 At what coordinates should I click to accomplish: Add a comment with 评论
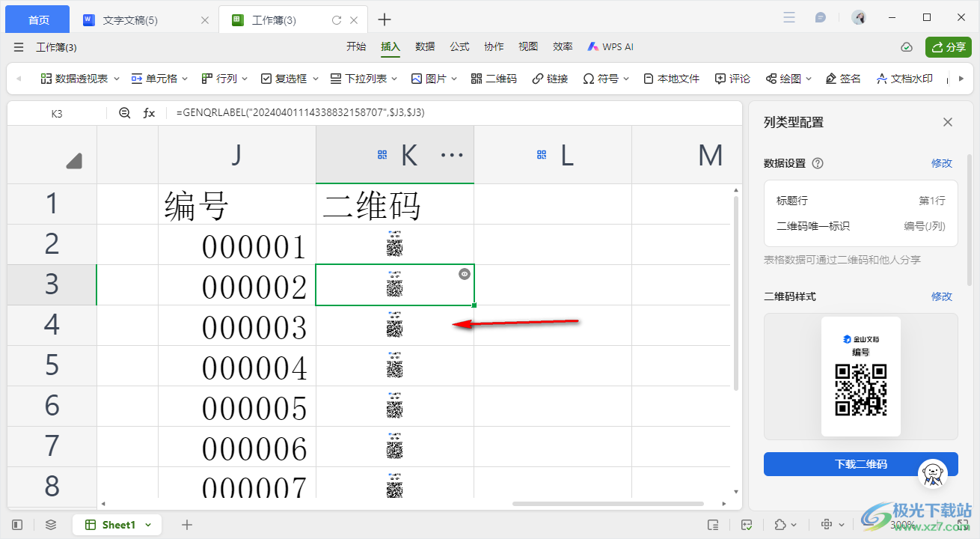[x=732, y=79]
